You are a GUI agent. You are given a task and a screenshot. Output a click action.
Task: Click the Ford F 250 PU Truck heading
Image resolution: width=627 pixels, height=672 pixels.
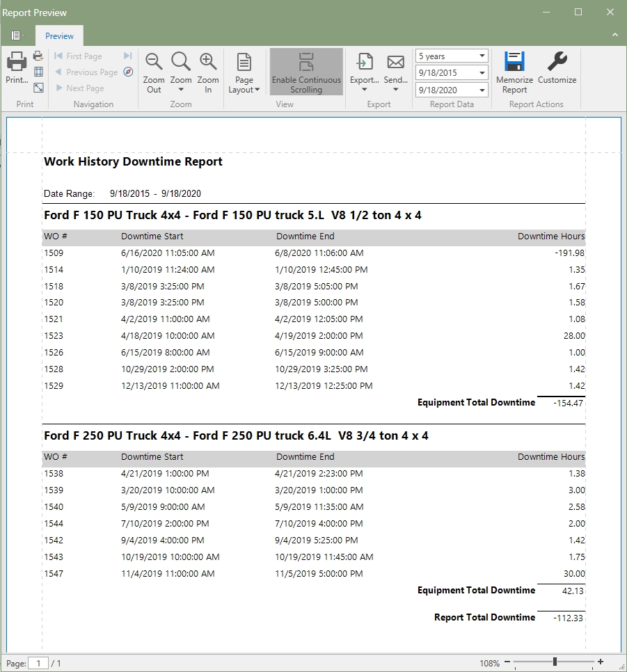(x=236, y=436)
